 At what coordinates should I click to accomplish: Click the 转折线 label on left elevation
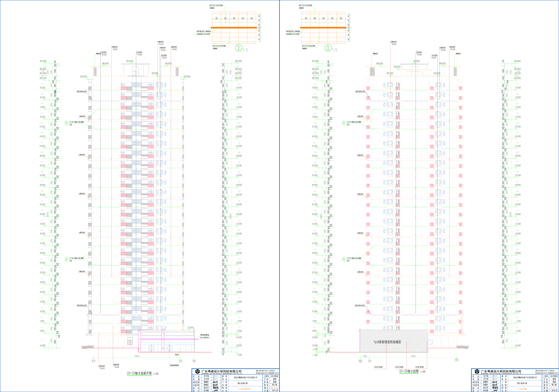177,355
